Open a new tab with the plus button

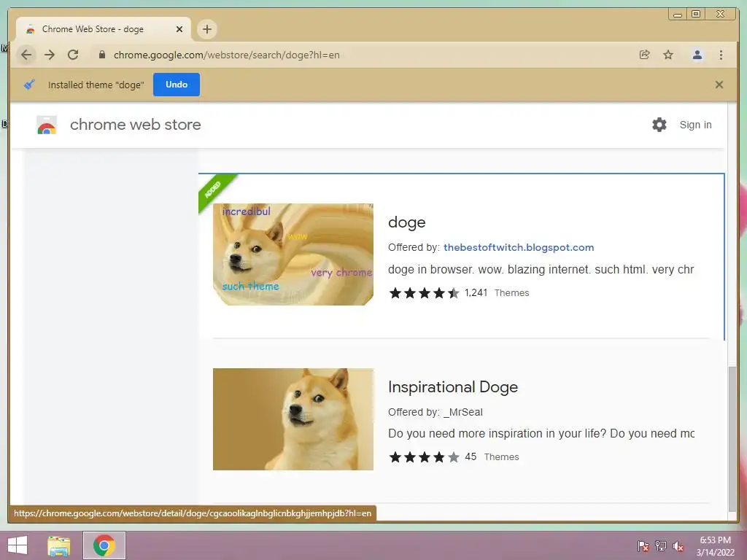[206, 29]
